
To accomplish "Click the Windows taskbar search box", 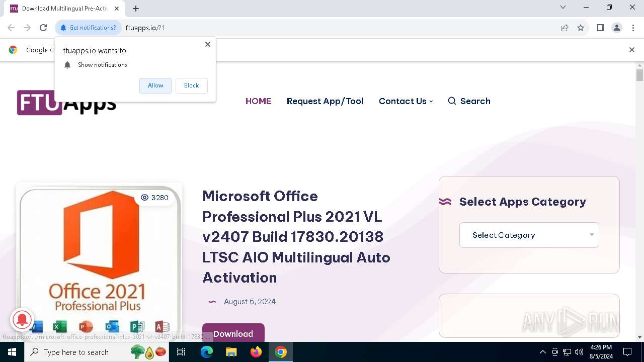I will 96,352.
